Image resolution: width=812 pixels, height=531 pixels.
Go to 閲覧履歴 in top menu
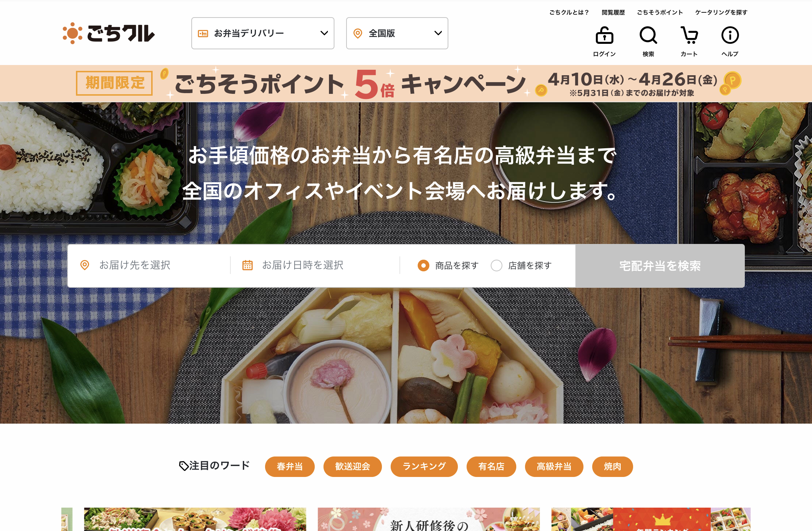point(613,12)
